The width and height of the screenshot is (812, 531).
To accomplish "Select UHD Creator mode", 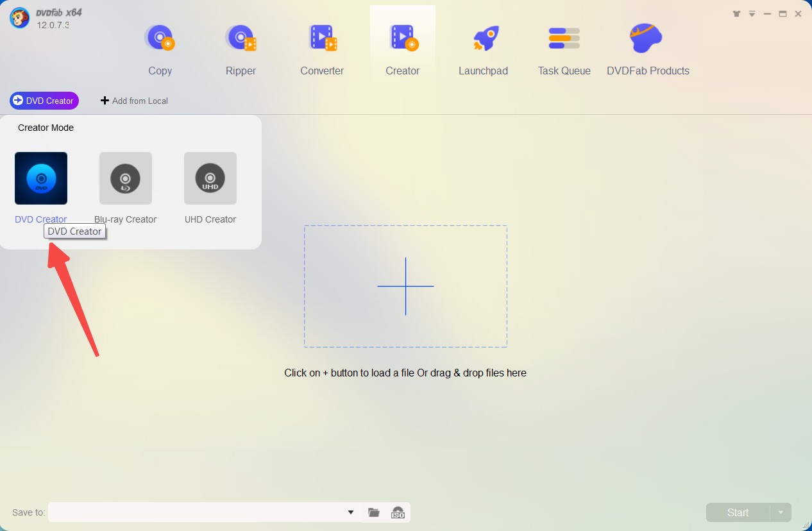I will tap(210, 178).
